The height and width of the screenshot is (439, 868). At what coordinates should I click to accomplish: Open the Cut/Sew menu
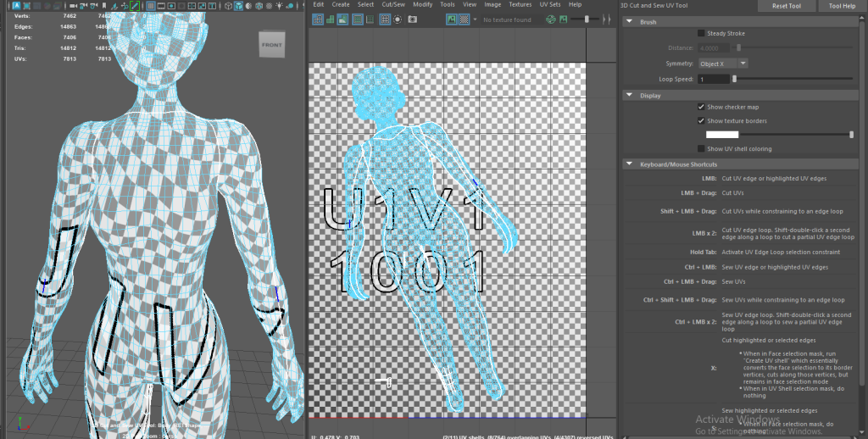click(x=393, y=4)
